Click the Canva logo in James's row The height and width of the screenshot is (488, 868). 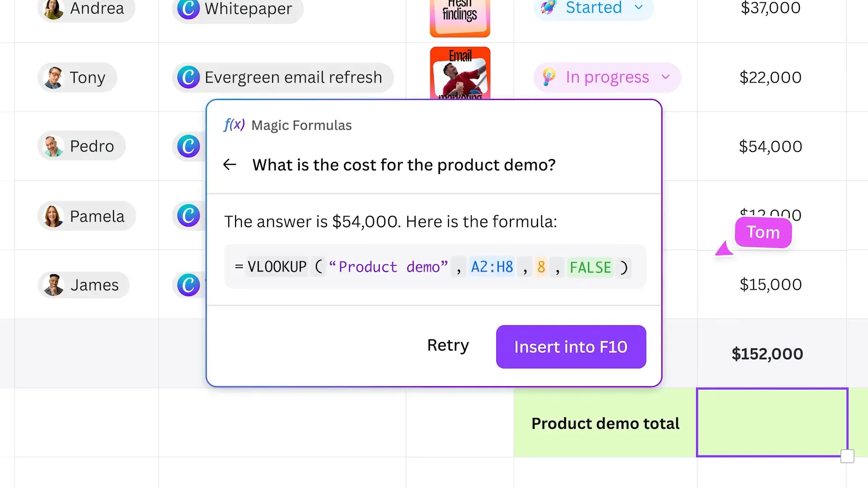click(x=188, y=285)
